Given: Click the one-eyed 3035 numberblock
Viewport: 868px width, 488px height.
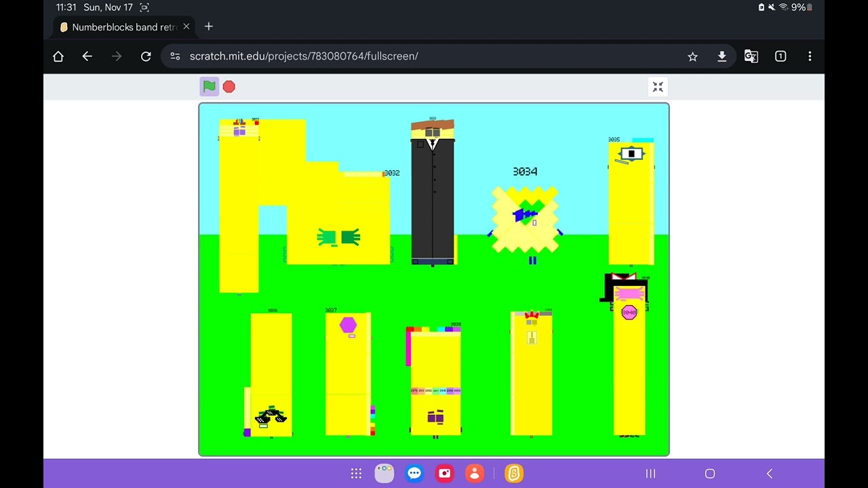Looking at the screenshot, I should [631, 201].
